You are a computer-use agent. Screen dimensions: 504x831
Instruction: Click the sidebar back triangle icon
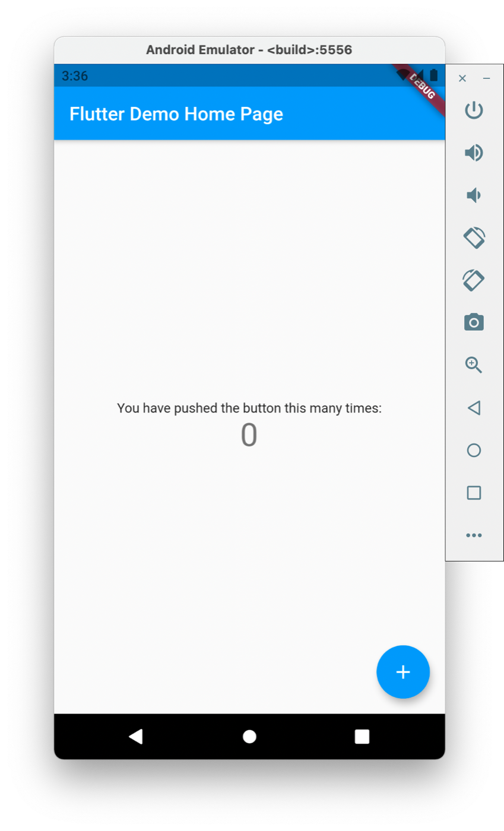474,408
